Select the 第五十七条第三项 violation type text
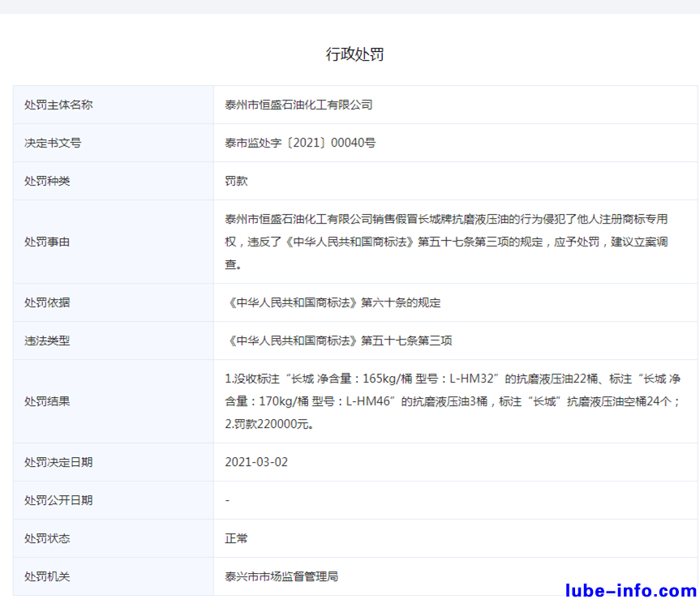The image size is (700, 599). coord(338,340)
